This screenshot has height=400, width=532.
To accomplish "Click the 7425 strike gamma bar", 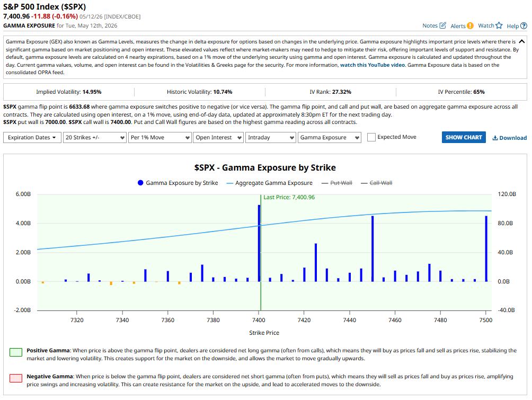I will 315,262.
